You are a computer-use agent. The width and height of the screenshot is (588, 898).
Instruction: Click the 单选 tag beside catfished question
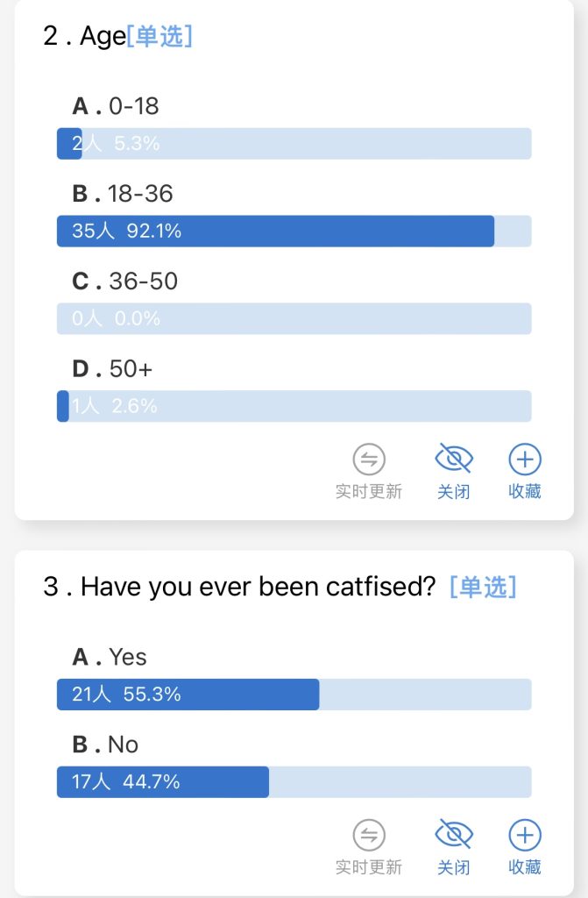(x=483, y=587)
